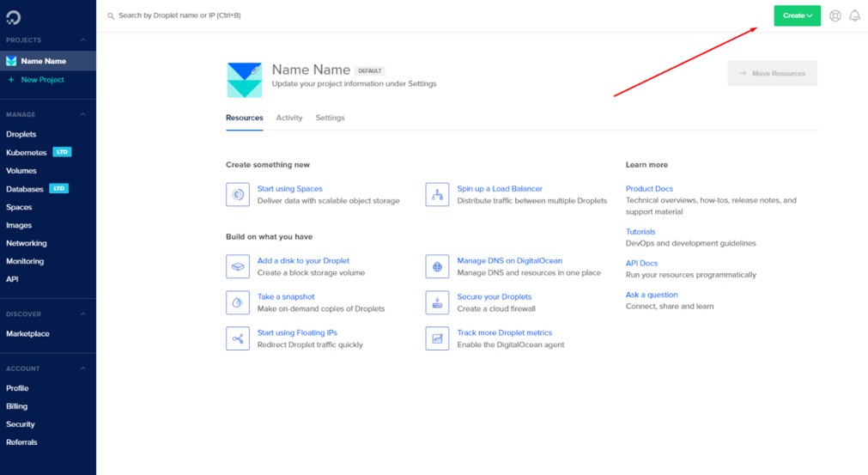Image resolution: width=868 pixels, height=475 pixels.
Task: Click the Droplet metrics chart icon
Action: (x=437, y=338)
